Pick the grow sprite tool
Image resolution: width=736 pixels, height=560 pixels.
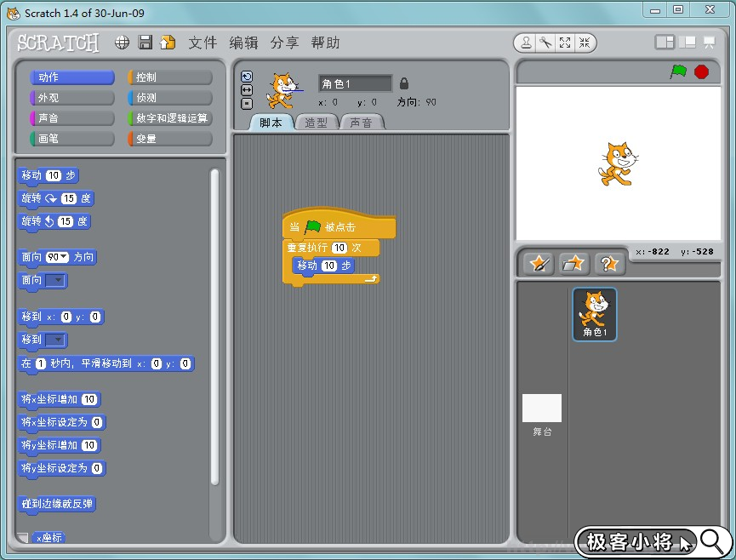pos(565,43)
